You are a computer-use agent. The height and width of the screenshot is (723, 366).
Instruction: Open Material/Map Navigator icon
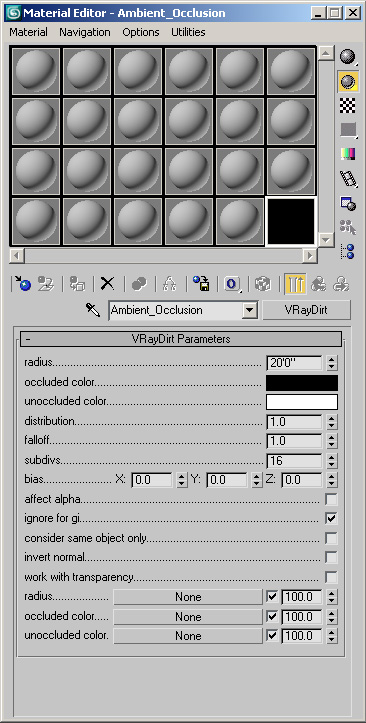click(x=348, y=251)
